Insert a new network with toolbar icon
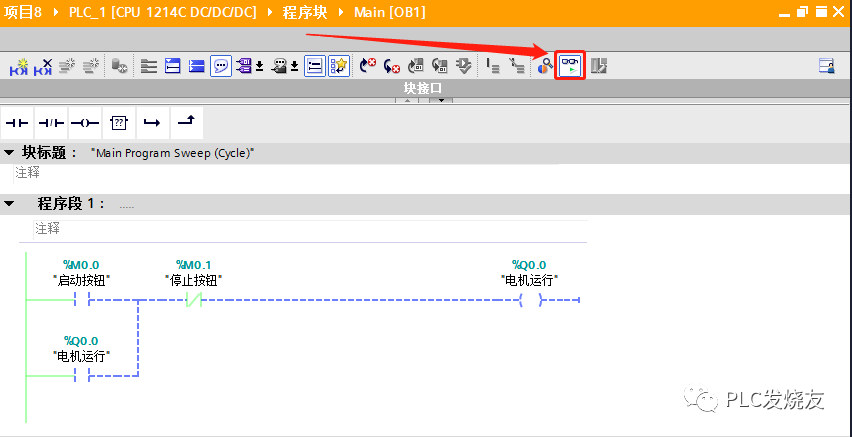 tap(18, 66)
